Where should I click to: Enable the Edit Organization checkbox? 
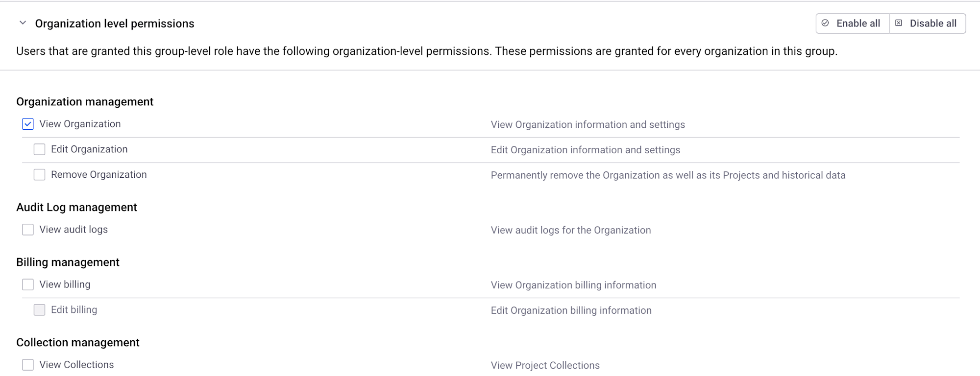click(x=40, y=149)
